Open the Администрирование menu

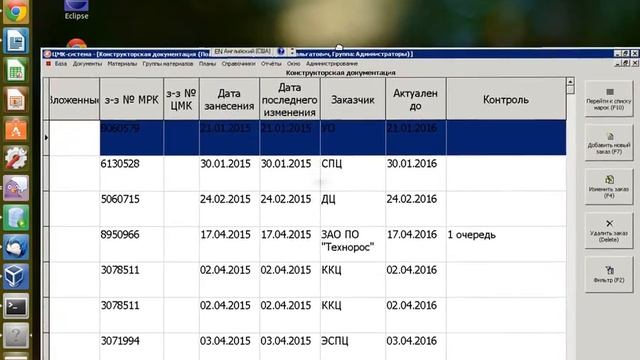pos(332,64)
